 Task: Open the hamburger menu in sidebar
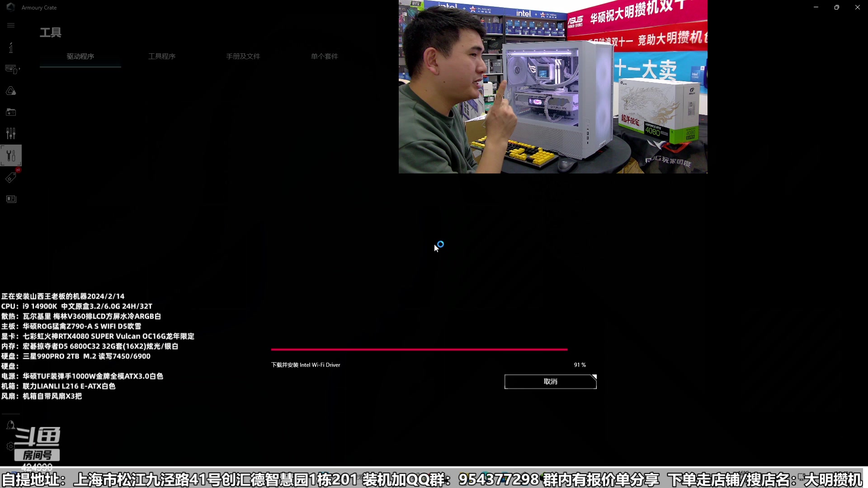pyautogui.click(x=11, y=25)
